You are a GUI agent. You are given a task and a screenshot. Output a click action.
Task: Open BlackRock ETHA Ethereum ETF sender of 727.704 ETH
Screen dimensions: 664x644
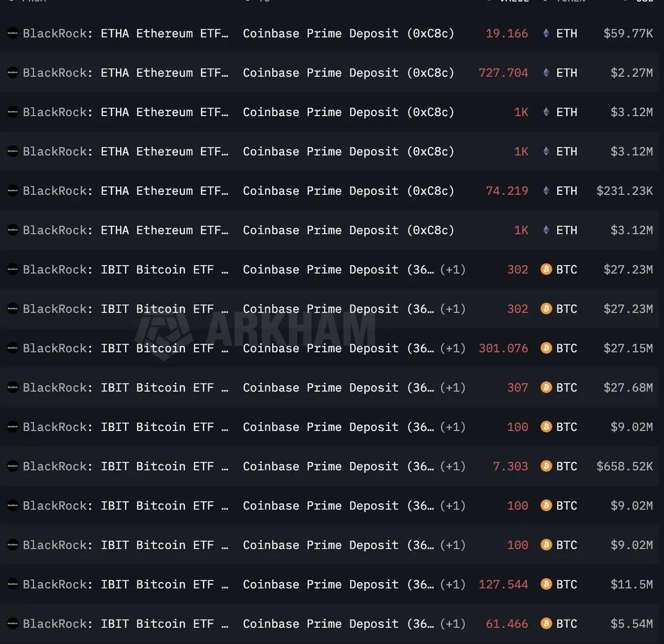click(x=125, y=72)
